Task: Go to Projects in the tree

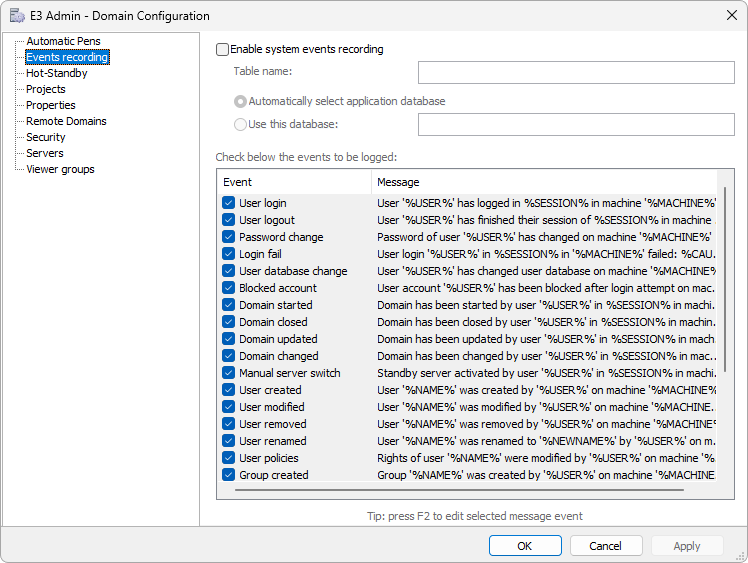Action: click(46, 89)
